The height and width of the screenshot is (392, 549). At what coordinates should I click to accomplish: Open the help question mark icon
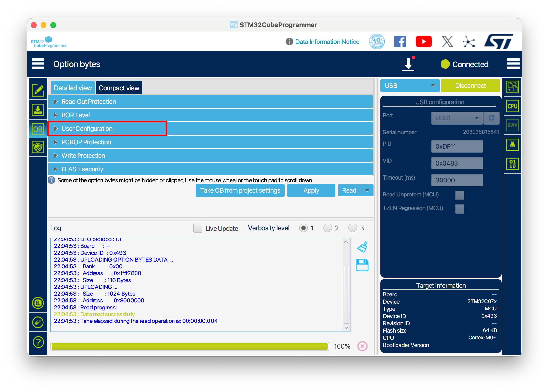pyautogui.click(x=38, y=342)
